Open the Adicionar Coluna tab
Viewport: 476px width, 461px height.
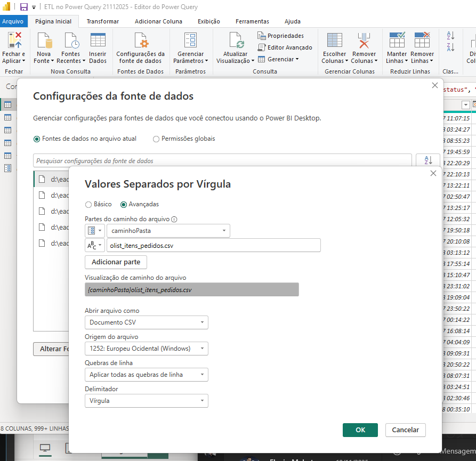coord(158,21)
